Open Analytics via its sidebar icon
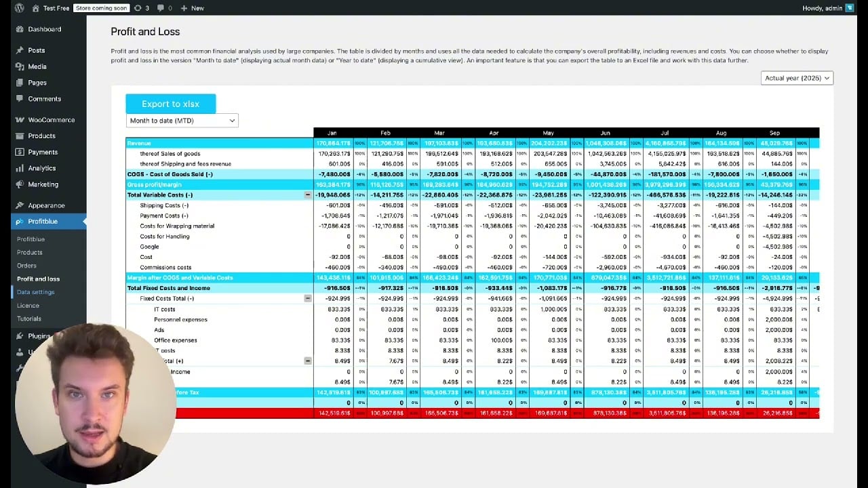The height and width of the screenshot is (488, 868). [19, 168]
